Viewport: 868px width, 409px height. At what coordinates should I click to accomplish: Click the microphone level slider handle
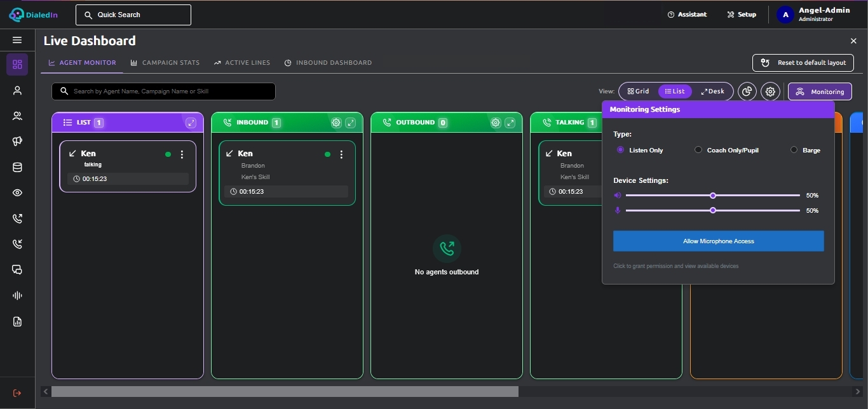point(713,210)
